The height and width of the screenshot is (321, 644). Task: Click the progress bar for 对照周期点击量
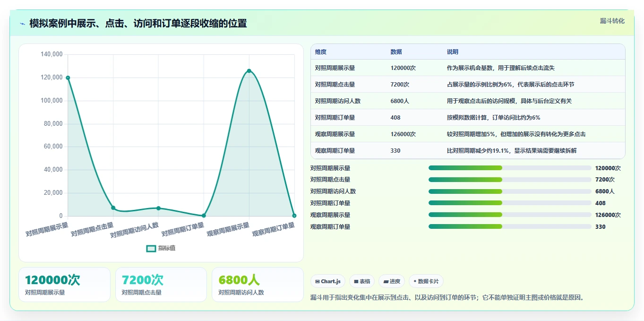pyautogui.click(x=510, y=180)
